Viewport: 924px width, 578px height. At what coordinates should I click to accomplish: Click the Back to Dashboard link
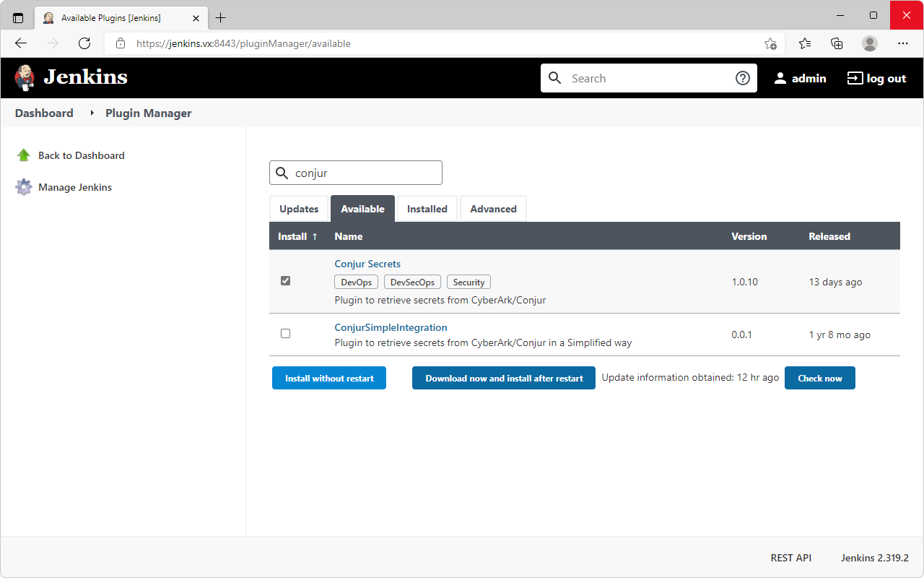82,155
